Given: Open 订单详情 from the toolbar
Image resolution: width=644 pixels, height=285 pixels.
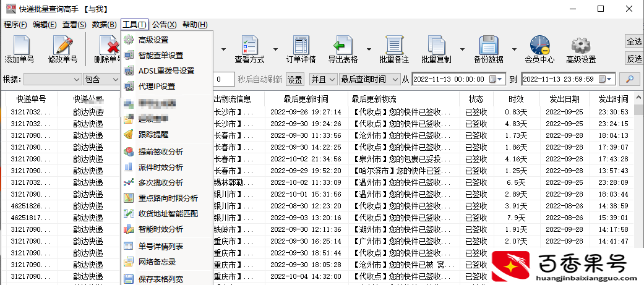Looking at the screenshot, I should click(301, 49).
